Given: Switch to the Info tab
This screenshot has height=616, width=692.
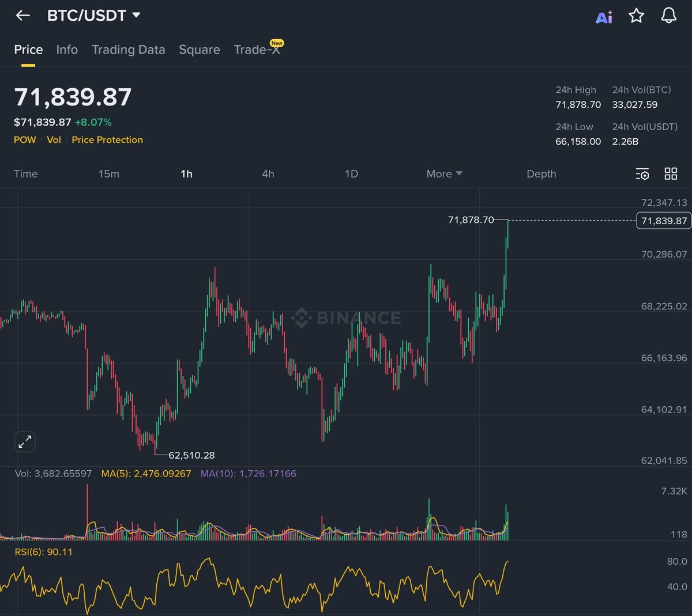Looking at the screenshot, I should (x=67, y=50).
